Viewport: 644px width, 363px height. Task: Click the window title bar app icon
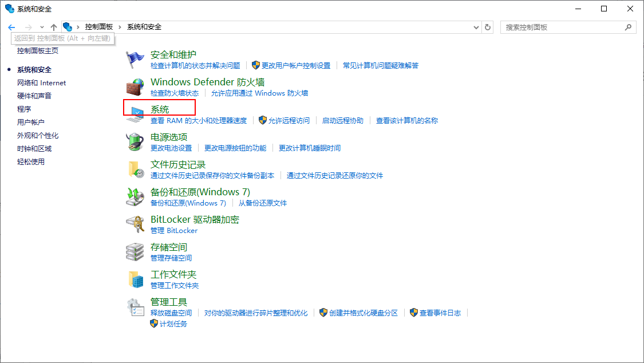pos(10,9)
